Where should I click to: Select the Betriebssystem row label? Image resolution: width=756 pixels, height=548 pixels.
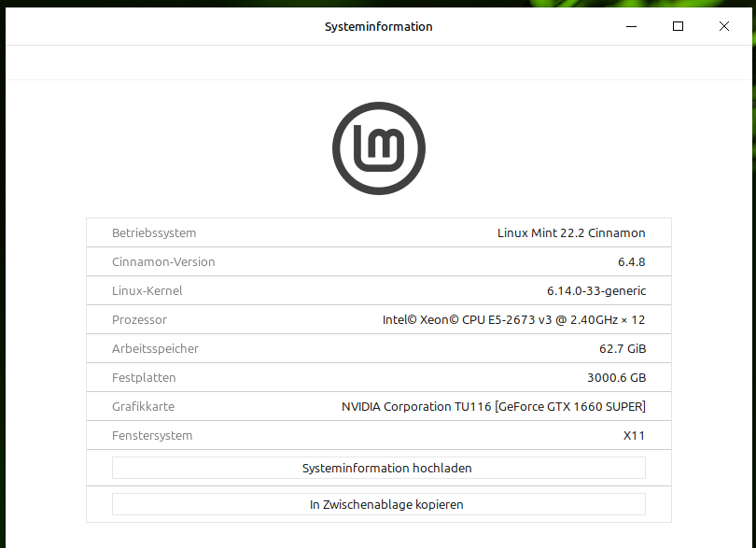[154, 232]
